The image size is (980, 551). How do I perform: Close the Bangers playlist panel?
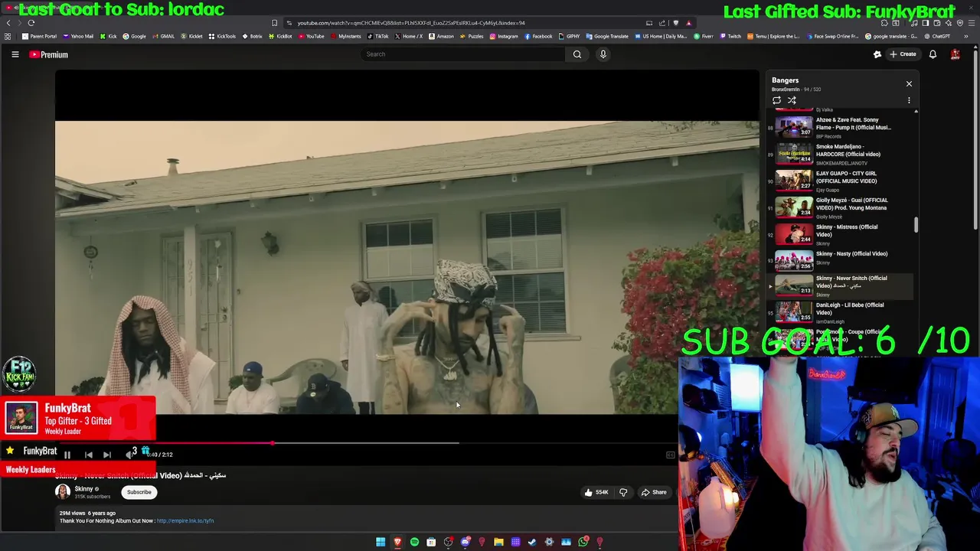pos(909,83)
